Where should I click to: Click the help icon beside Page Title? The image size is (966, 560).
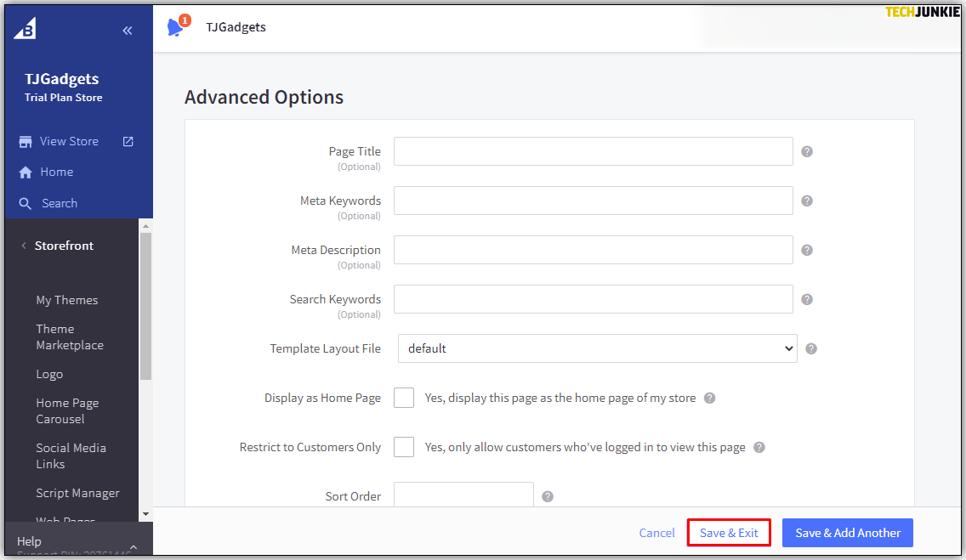[x=807, y=151]
